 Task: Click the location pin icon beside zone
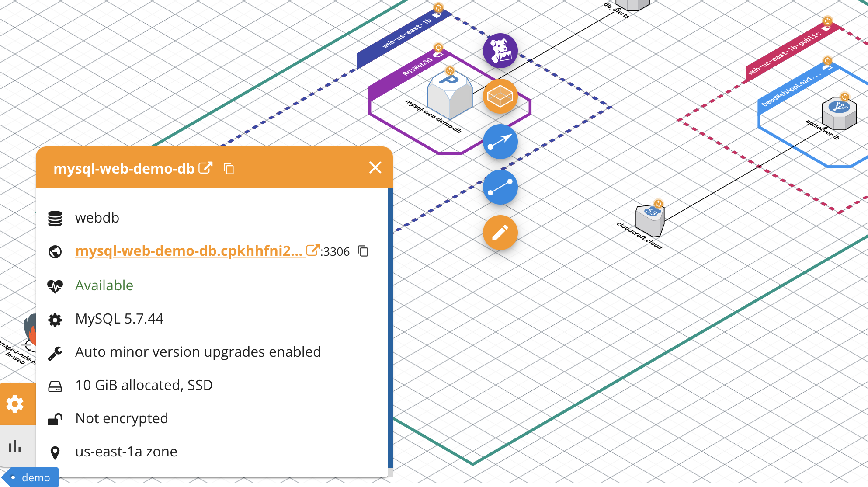pos(55,453)
